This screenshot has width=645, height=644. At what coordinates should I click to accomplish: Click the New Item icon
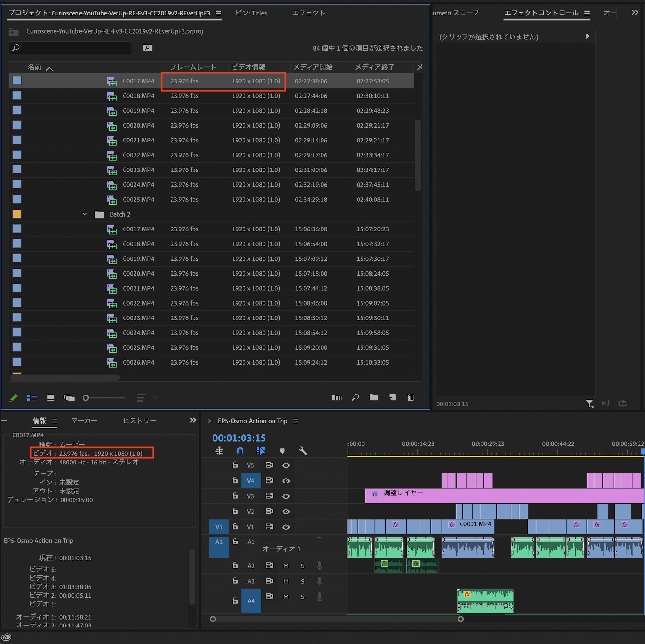[392, 397]
